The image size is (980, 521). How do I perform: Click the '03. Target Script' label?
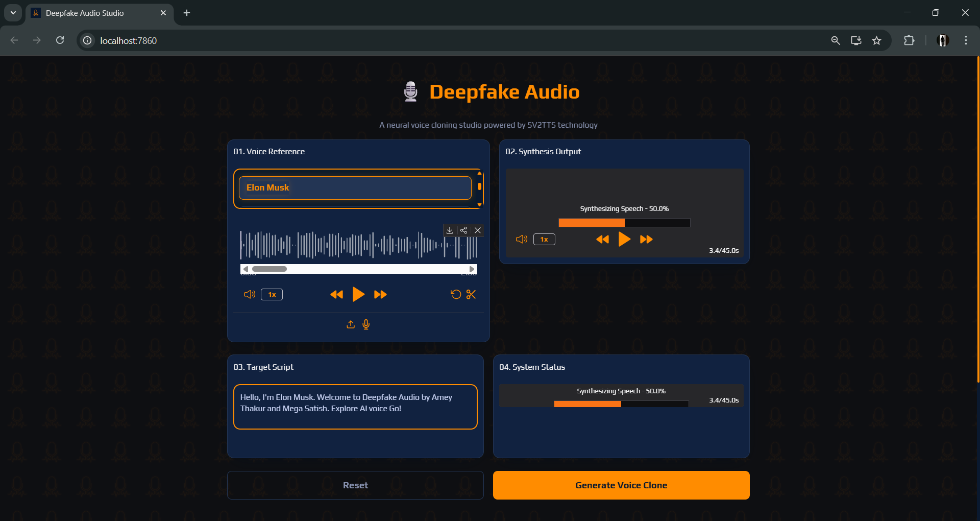click(x=263, y=367)
